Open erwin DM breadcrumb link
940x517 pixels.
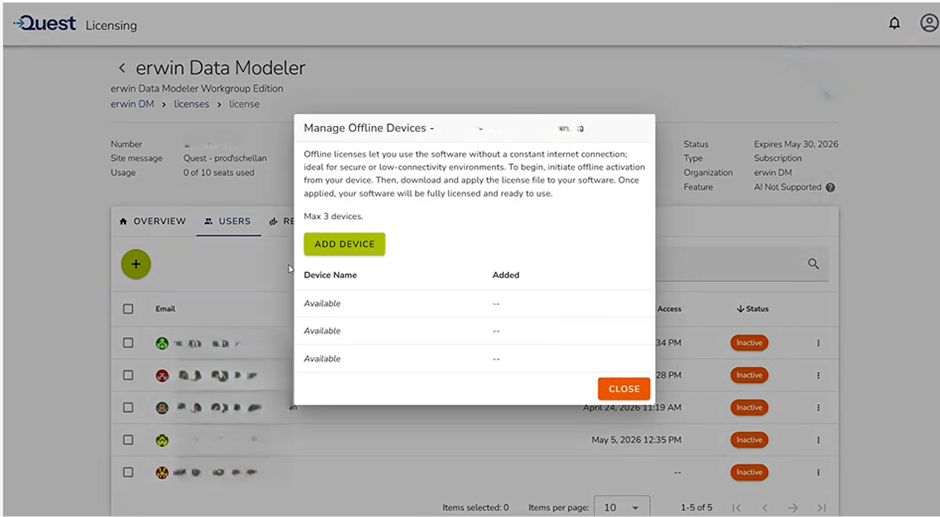tap(132, 104)
